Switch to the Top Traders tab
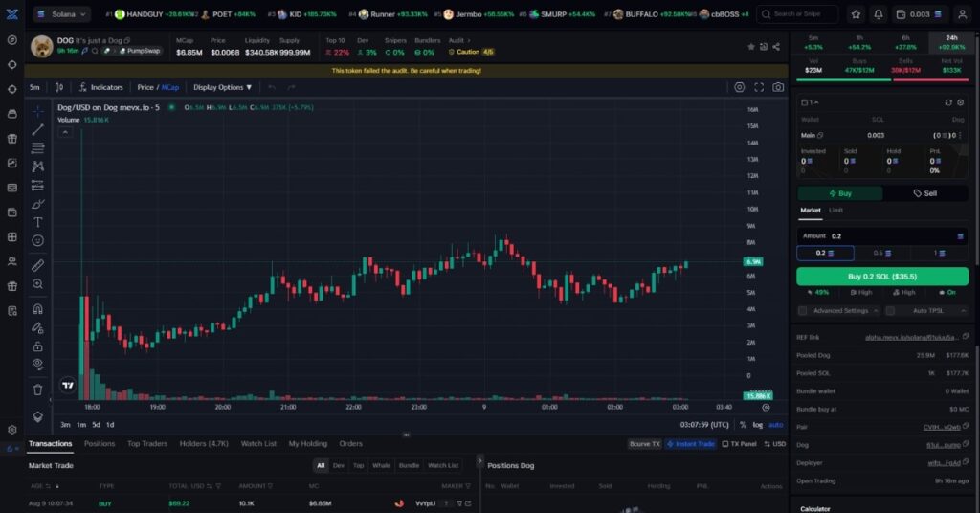 coord(147,444)
